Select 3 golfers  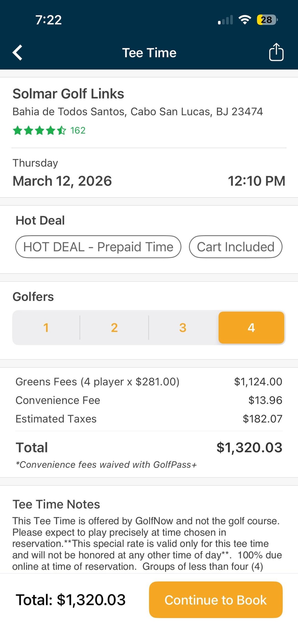(183, 328)
